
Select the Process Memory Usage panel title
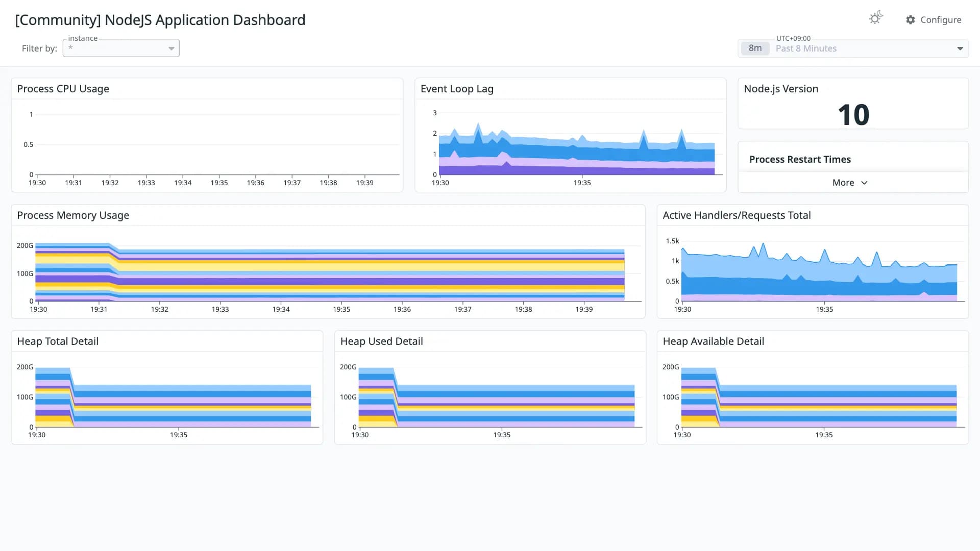(73, 215)
